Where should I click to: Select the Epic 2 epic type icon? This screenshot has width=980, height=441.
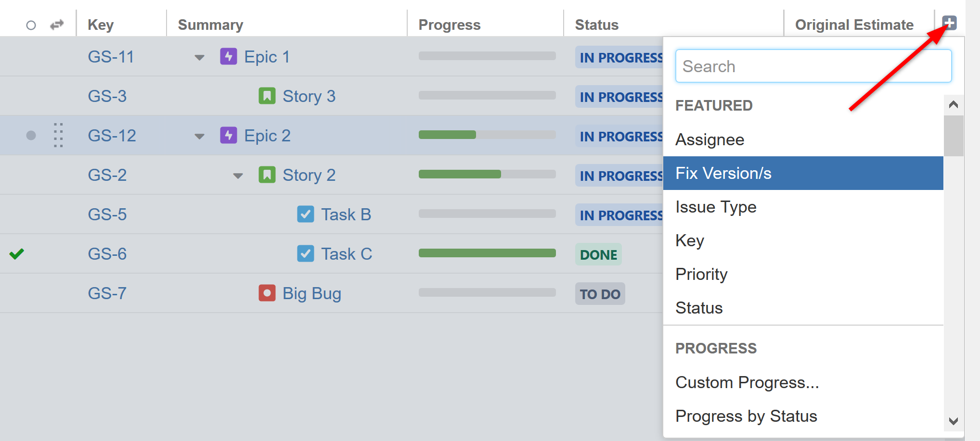pyautogui.click(x=229, y=135)
